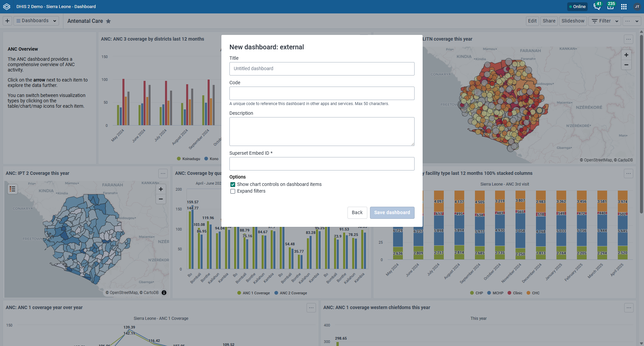Click the plus icon to add dashboard
The image size is (644, 346).
7,21
